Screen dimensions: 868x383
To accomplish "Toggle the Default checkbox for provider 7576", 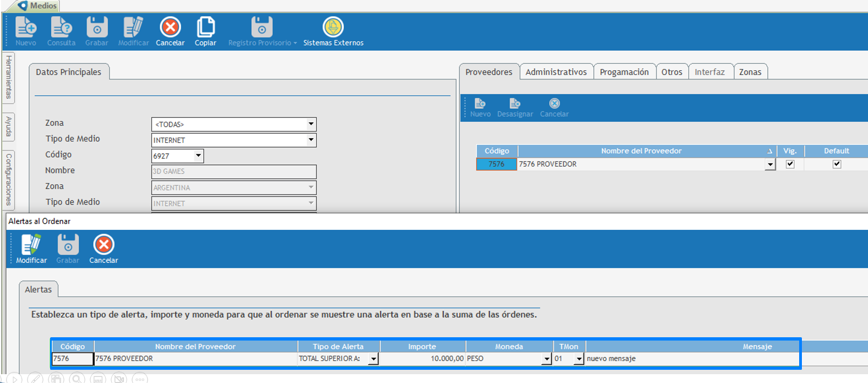I will click(x=837, y=164).
